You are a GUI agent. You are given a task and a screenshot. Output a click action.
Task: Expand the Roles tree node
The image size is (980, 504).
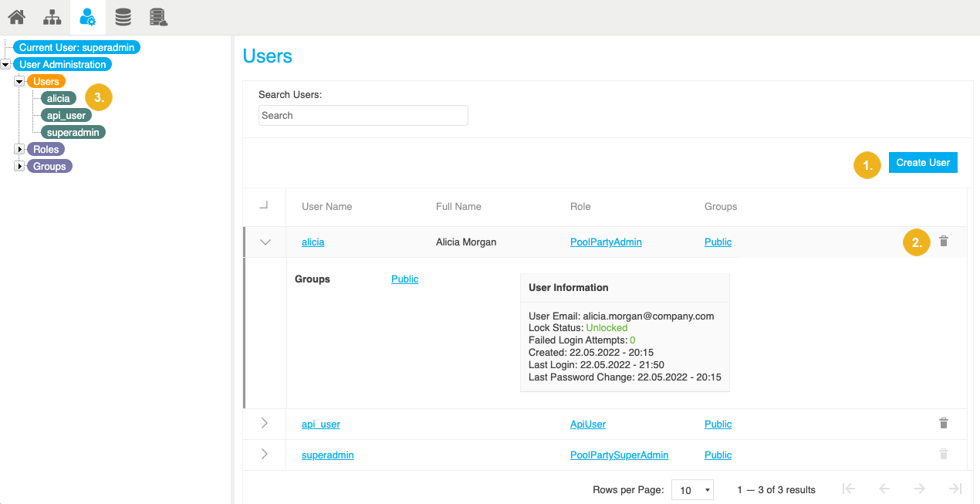pyautogui.click(x=20, y=149)
